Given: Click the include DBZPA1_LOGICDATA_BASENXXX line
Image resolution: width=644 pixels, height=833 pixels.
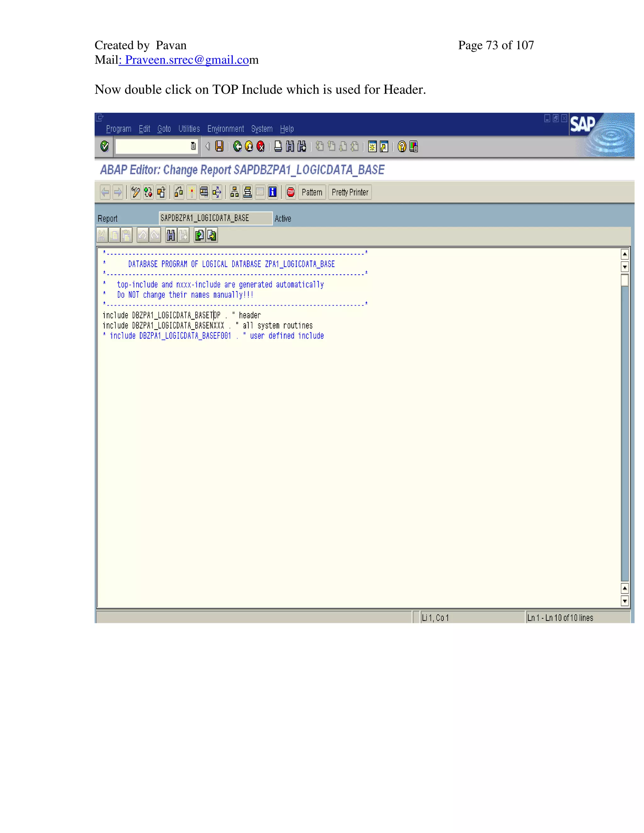Looking at the screenshot, I should 208,325.
